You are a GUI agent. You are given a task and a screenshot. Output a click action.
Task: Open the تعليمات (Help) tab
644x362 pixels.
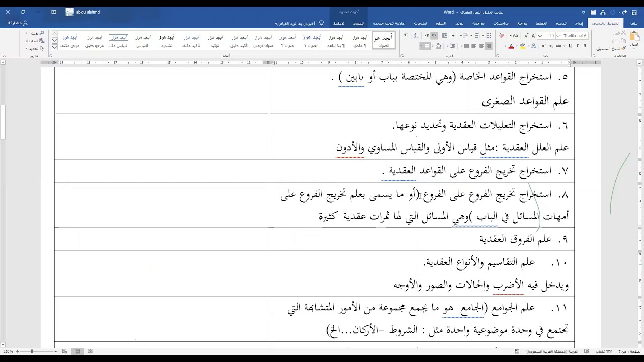pyautogui.click(x=420, y=23)
